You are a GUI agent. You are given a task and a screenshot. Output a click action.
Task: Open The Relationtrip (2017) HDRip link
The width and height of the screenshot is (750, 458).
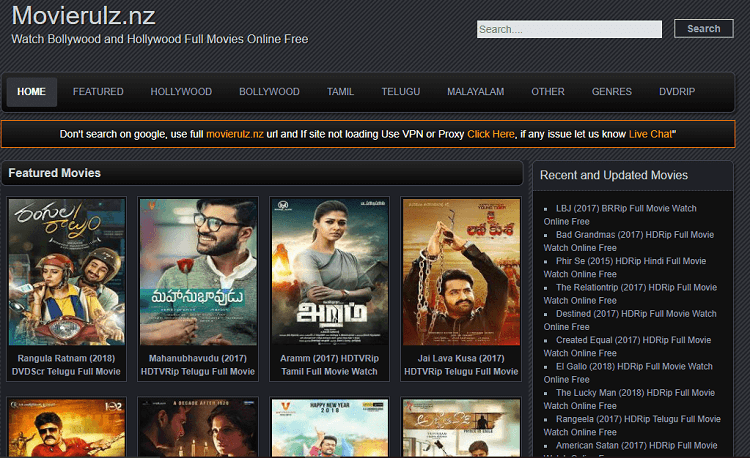tap(630, 294)
